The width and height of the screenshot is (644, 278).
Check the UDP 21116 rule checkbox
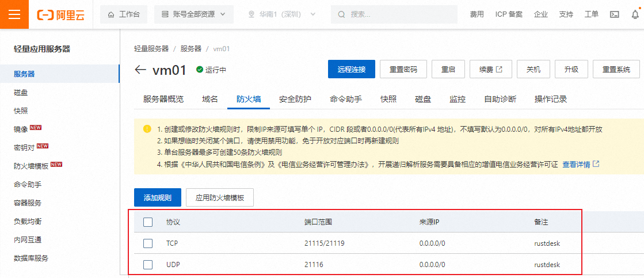[148, 265]
